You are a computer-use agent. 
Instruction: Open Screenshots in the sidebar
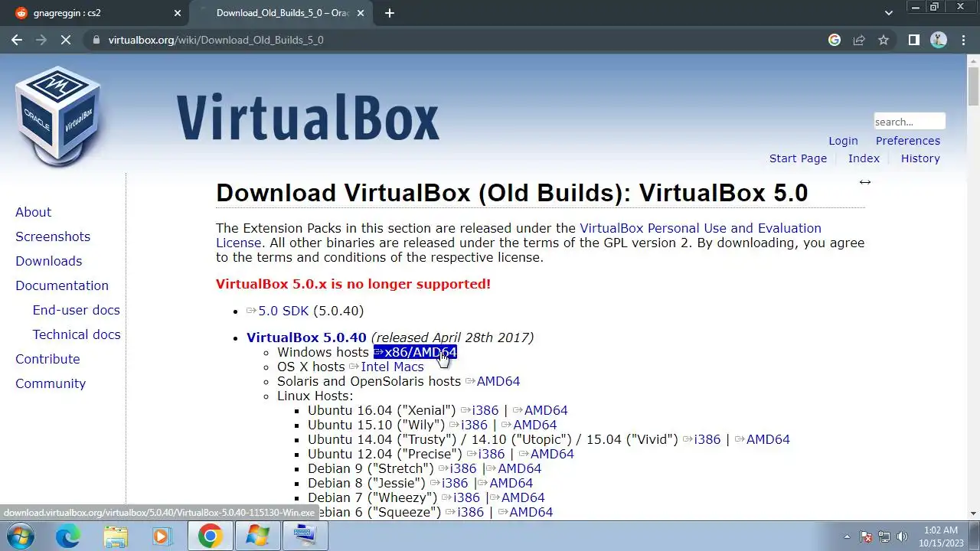53,236
